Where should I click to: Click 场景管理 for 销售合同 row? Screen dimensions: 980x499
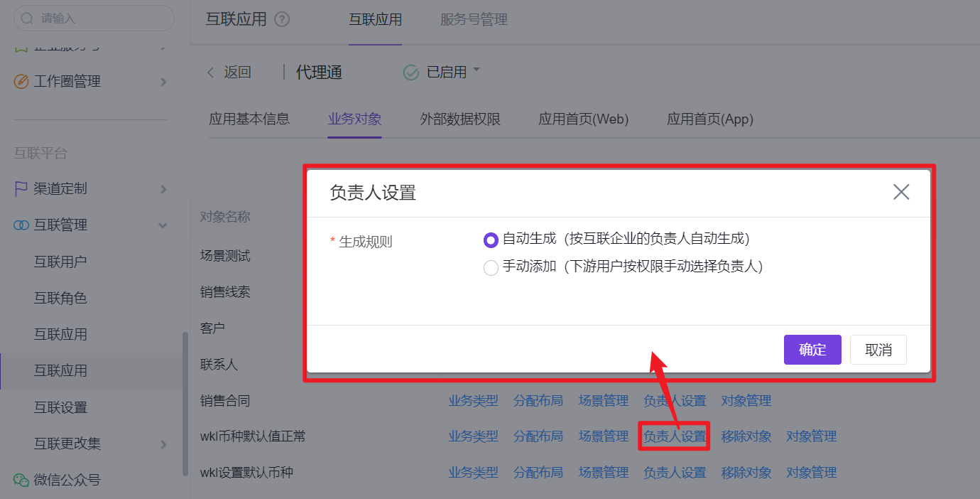pyautogui.click(x=604, y=401)
